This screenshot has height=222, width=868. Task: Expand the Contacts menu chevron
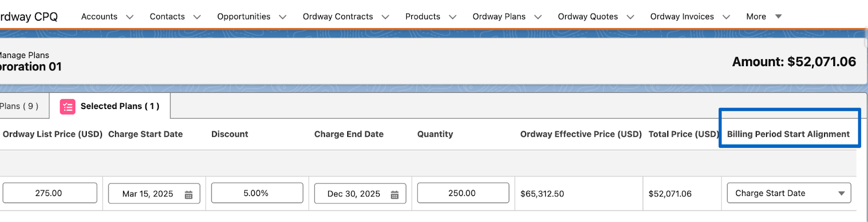click(x=197, y=17)
